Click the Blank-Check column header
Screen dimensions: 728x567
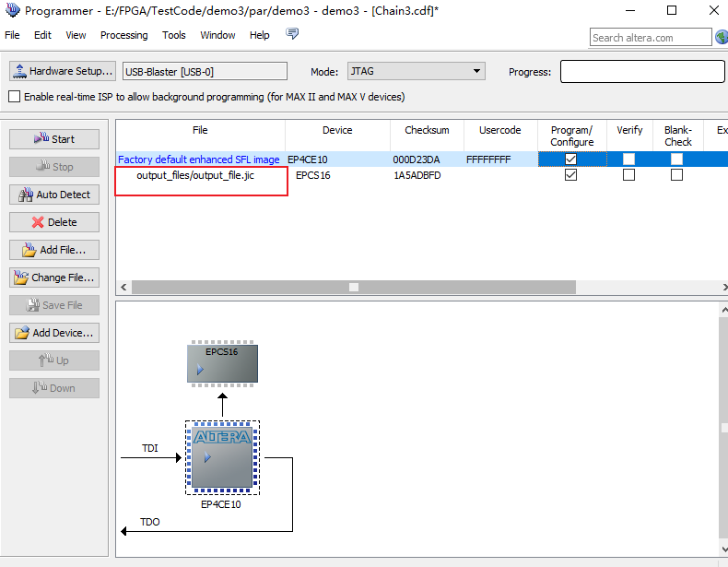678,136
